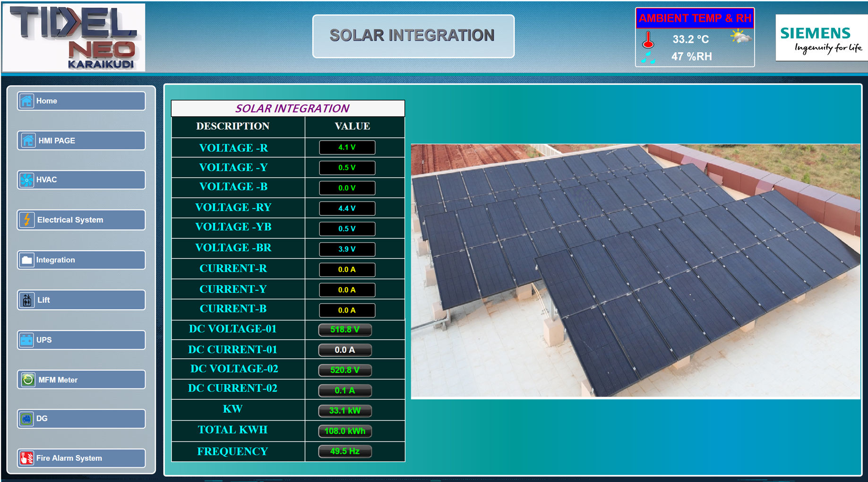868x482 pixels.
Task: Open the MFM Meter label
Action: tap(58, 380)
